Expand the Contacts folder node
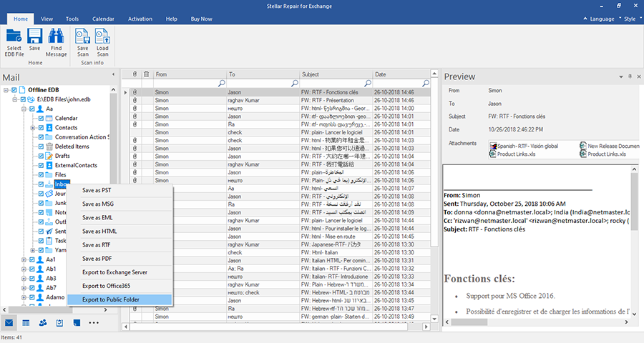This screenshot has height=343, width=644. coord(33,128)
